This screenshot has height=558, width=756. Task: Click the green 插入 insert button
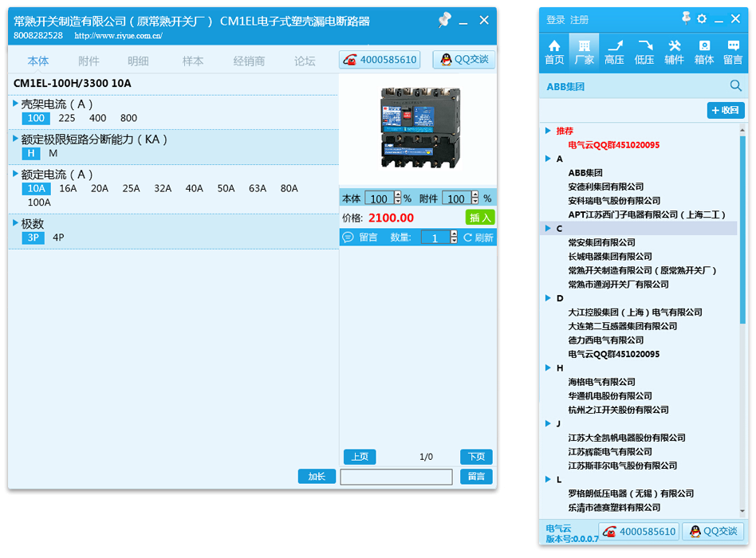click(x=480, y=218)
